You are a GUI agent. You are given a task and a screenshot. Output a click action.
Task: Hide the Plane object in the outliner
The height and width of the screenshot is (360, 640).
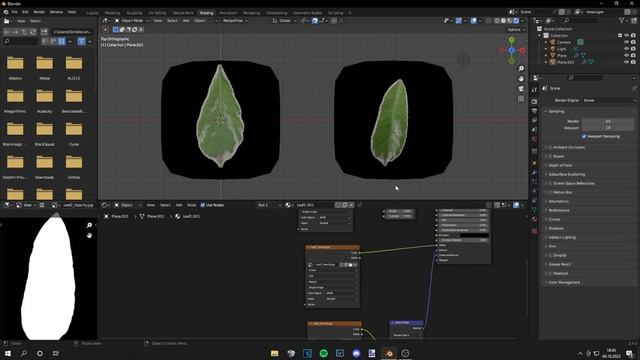(627, 55)
